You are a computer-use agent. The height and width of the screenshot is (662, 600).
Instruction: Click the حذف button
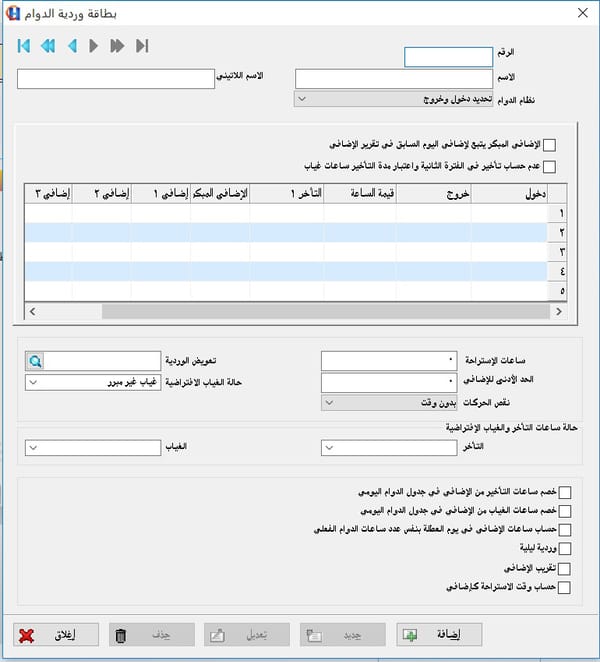point(152,635)
